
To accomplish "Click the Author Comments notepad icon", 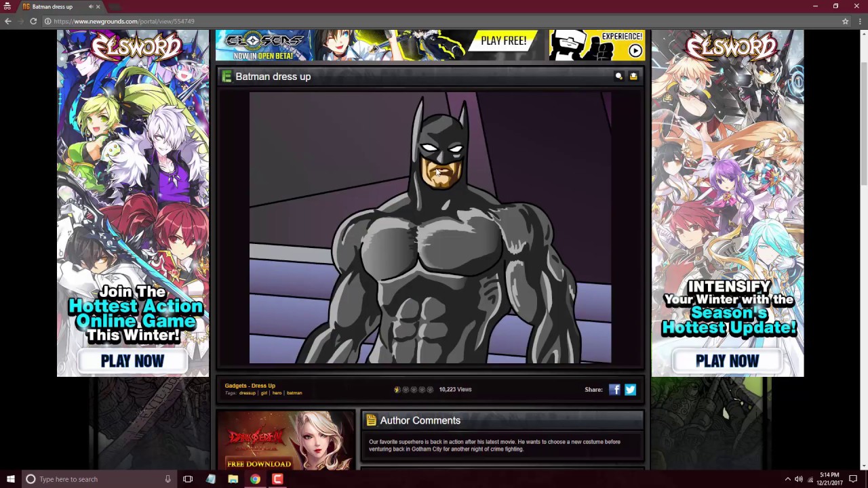I will tap(371, 421).
